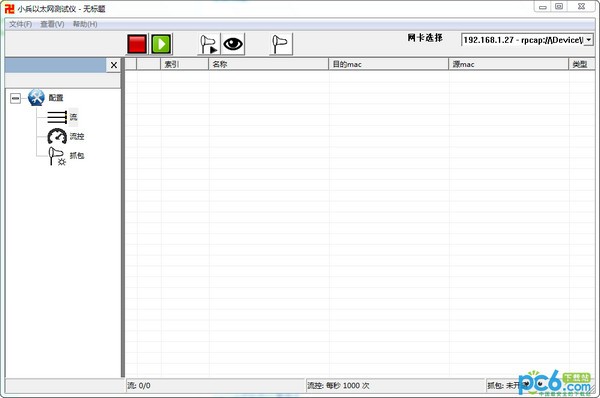Viewport: 600px width, 398px height.
Task: Minimize the window
Action: 543,7
